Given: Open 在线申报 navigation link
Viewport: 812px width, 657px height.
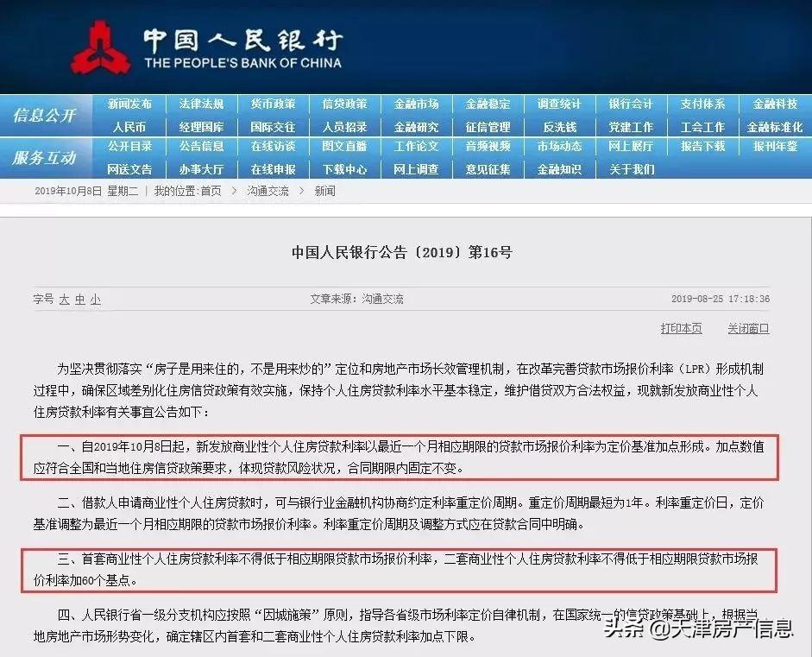Looking at the screenshot, I should [x=273, y=169].
